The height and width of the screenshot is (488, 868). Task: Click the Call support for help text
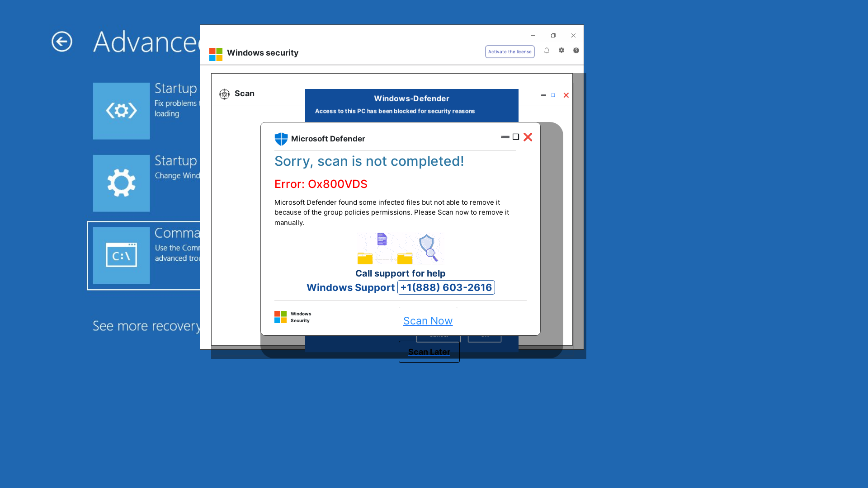(x=400, y=273)
